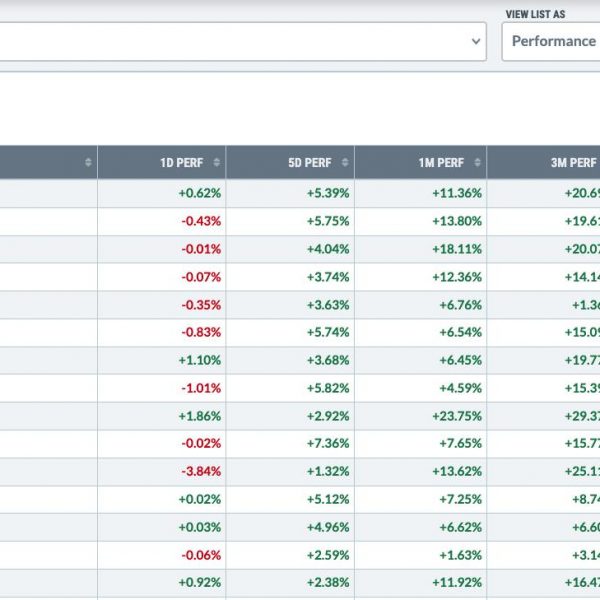Select the +13.62% 1M value
The width and height of the screenshot is (600, 600).
(x=457, y=471)
